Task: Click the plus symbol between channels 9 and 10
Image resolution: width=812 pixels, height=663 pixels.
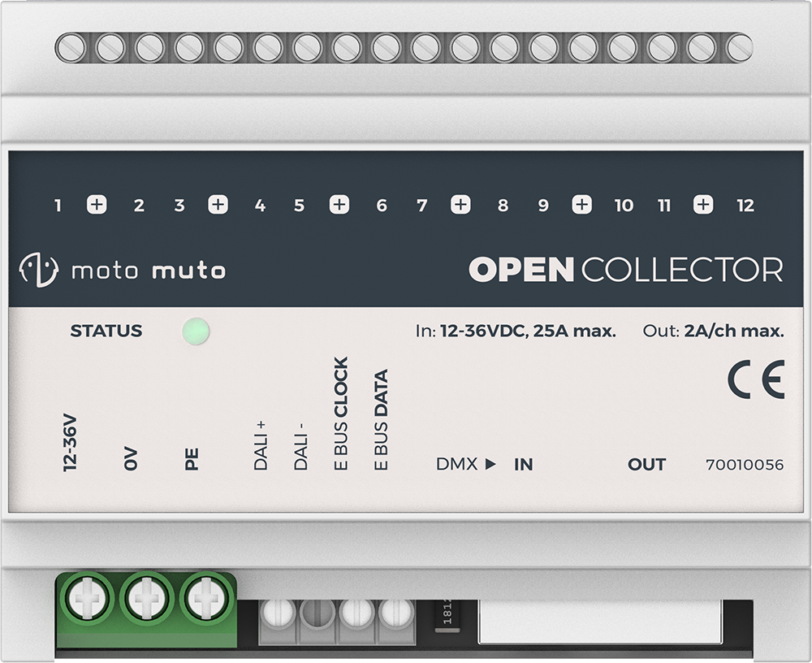Action: tap(581, 205)
